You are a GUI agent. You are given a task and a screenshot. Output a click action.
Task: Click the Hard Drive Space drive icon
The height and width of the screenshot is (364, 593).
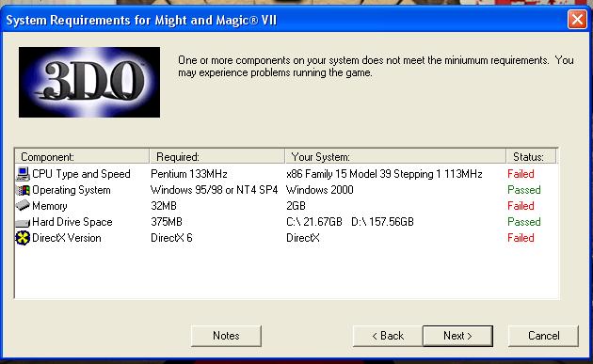(x=24, y=223)
